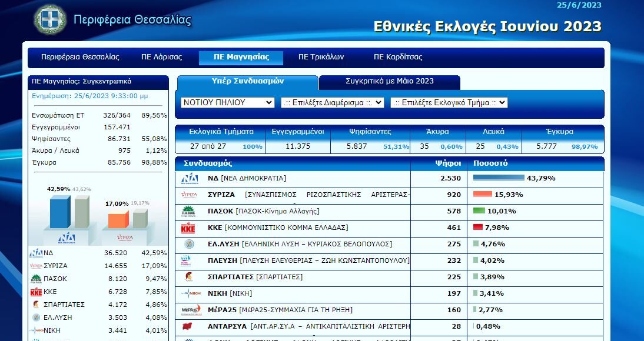
Task: Click the ΝΙΚΗ logo in the summary sidebar list
Action: point(36,330)
